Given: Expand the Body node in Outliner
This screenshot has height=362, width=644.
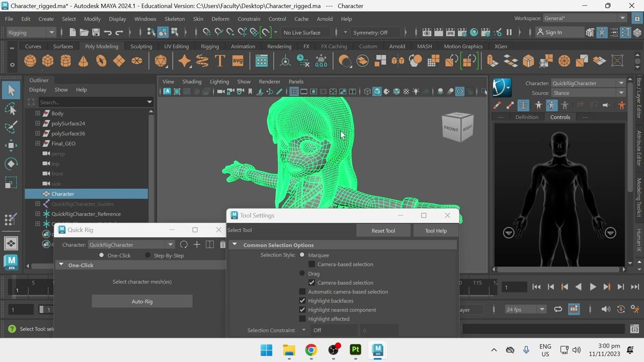Looking at the screenshot, I should (38, 114).
